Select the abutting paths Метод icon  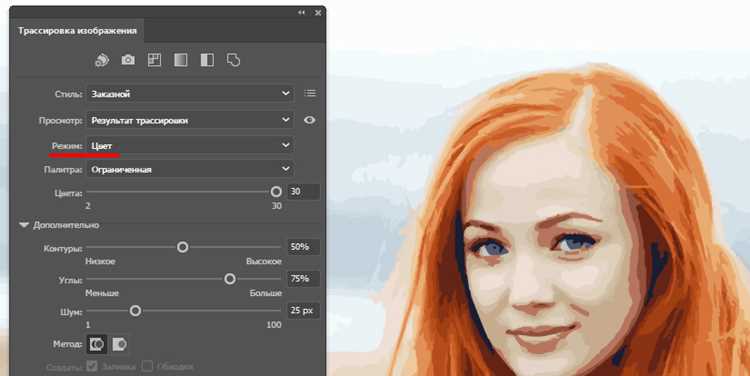pyautogui.click(x=97, y=344)
